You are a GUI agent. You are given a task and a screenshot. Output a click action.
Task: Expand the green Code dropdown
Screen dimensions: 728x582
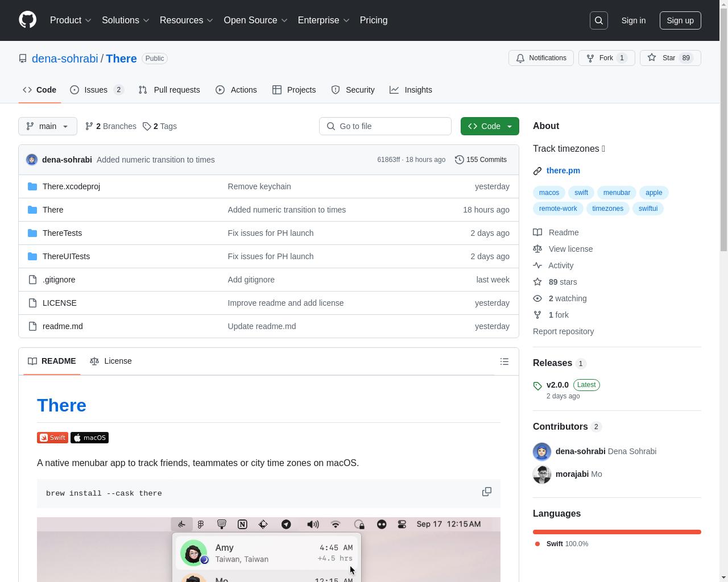(510, 126)
